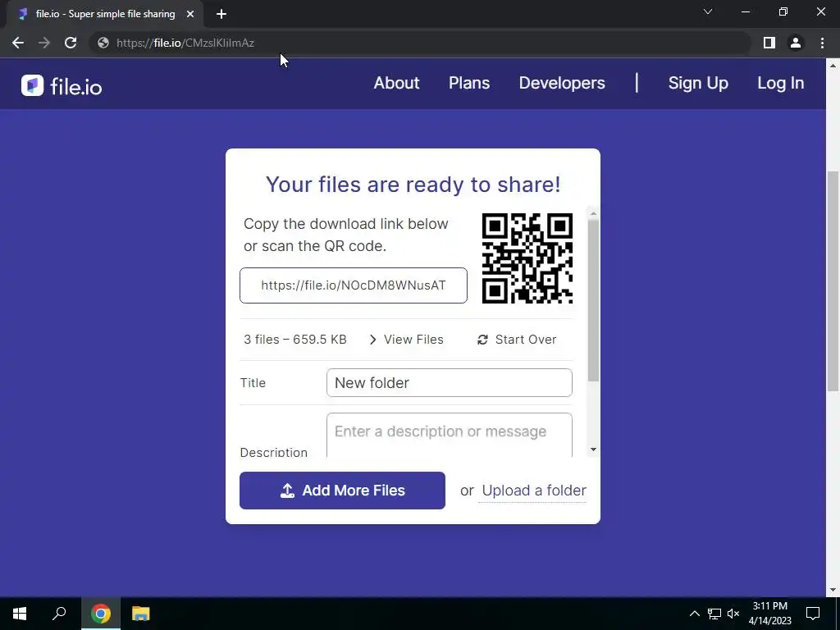Click the page scrollbar up arrow
This screenshot has width=840, height=630.
(833, 66)
